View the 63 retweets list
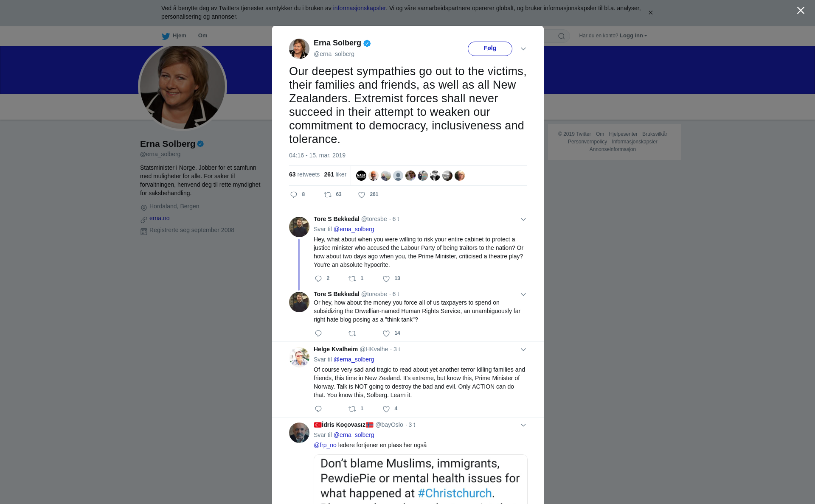Screen dimensions: 815x504 304,174
